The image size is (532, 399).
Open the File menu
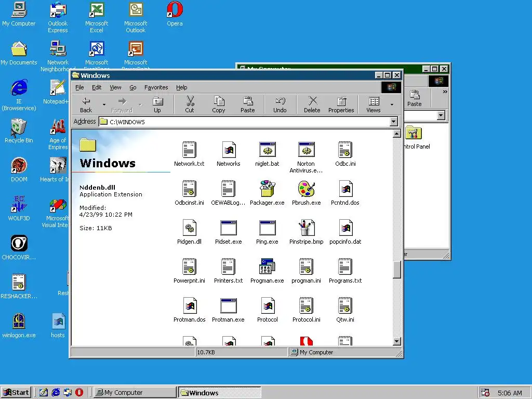point(79,87)
